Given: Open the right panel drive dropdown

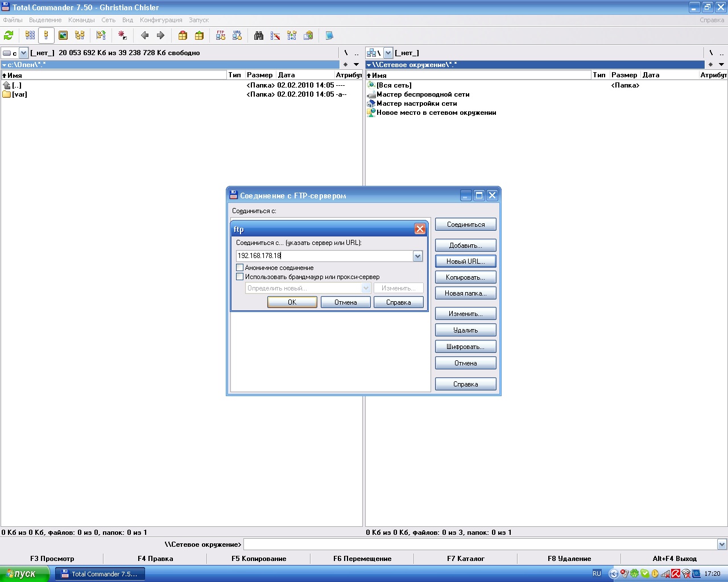Looking at the screenshot, I should tap(388, 53).
